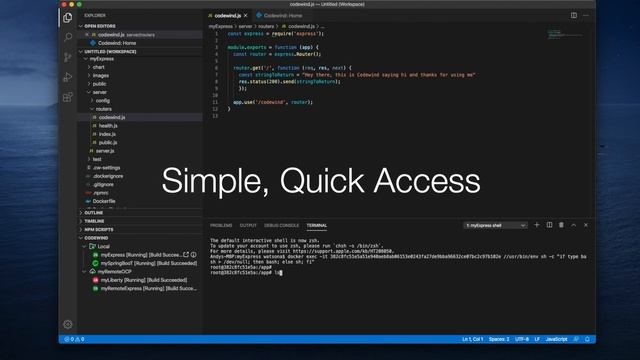Collapse the Open Editors section
This screenshot has width=640, height=360.
pyautogui.click(x=80, y=26)
